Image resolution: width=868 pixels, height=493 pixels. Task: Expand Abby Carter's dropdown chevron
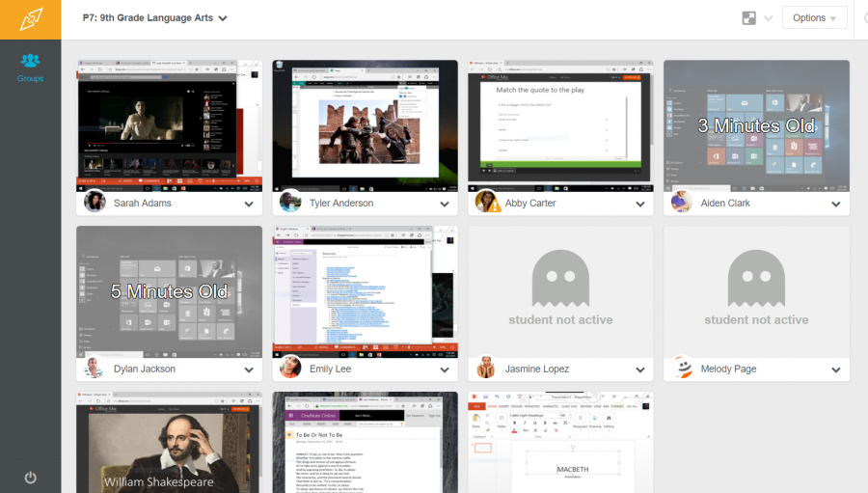pyautogui.click(x=640, y=204)
